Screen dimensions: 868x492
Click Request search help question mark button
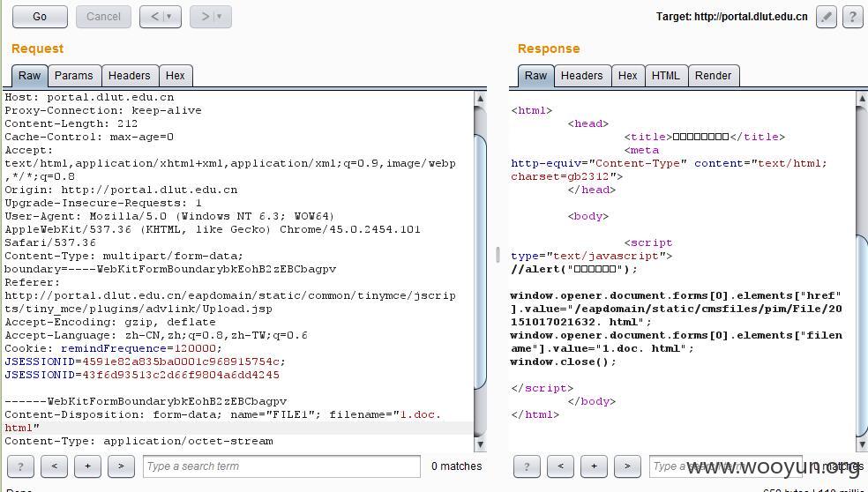coord(20,466)
